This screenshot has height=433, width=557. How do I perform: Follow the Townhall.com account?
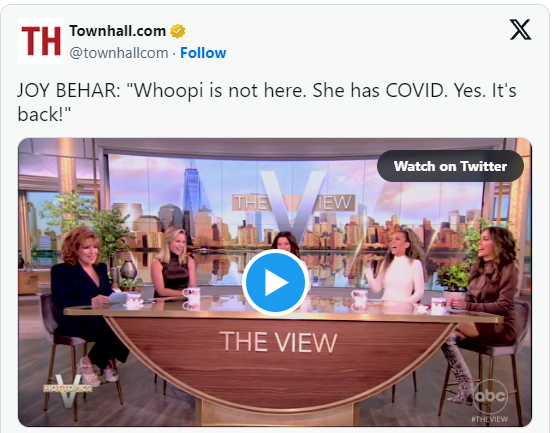(x=203, y=53)
